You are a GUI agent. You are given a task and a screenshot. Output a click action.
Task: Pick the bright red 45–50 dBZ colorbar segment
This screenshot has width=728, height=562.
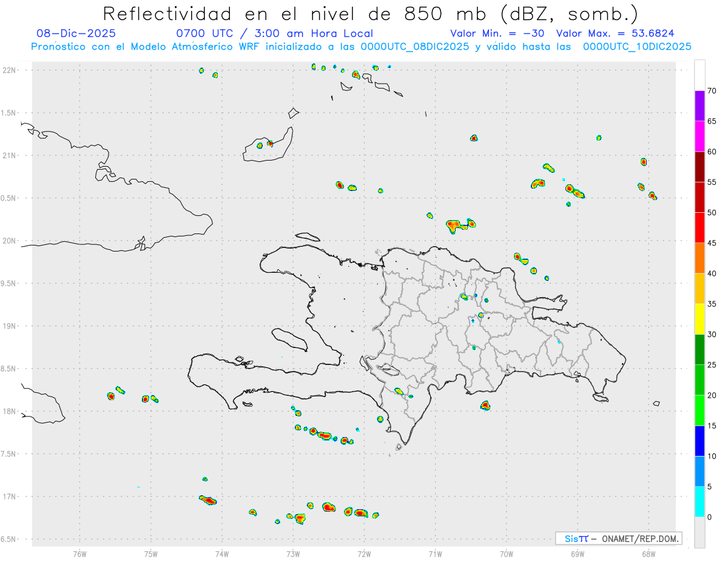699,228
